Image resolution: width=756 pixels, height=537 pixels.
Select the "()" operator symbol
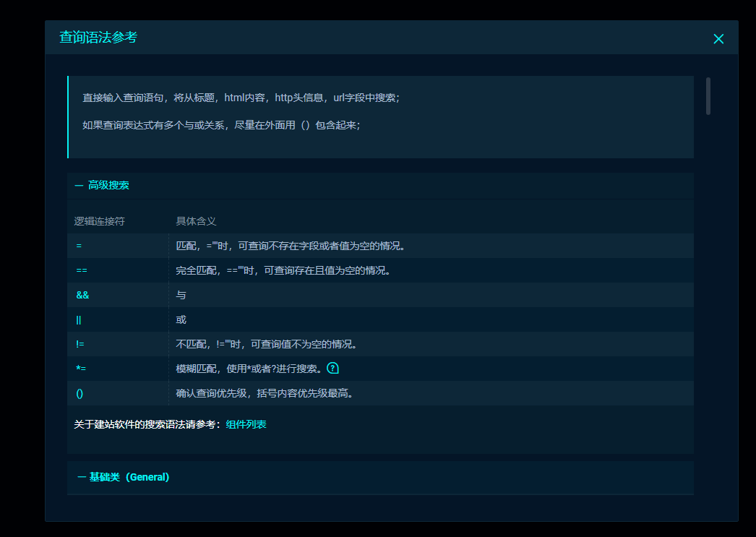point(79,393)
